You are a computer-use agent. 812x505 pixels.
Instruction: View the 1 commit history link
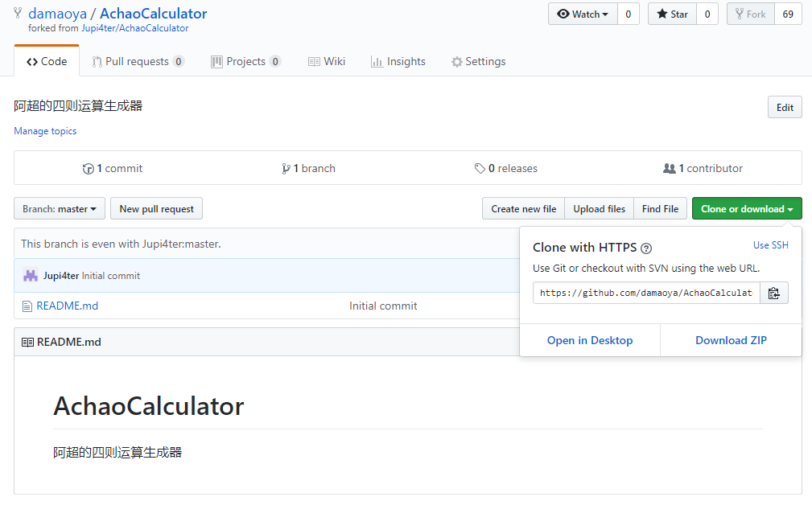point(113,168)
